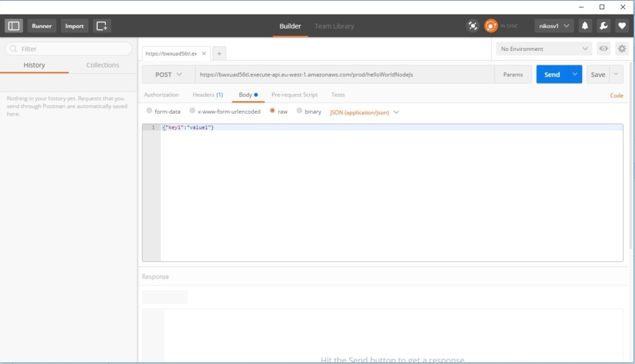Open manage environments gear icon
The width and height of the screenshot is (635, 364).
(x=622, y=48)
